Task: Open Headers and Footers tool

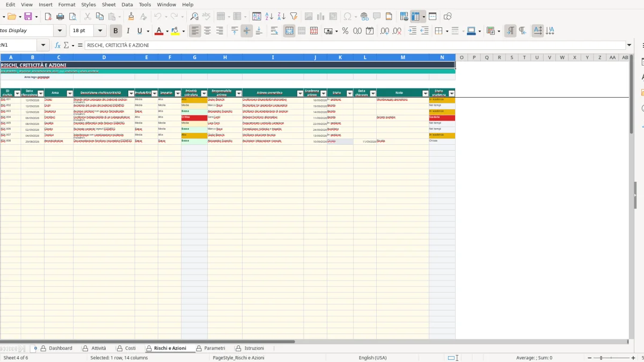Action: tap(389, 17)
